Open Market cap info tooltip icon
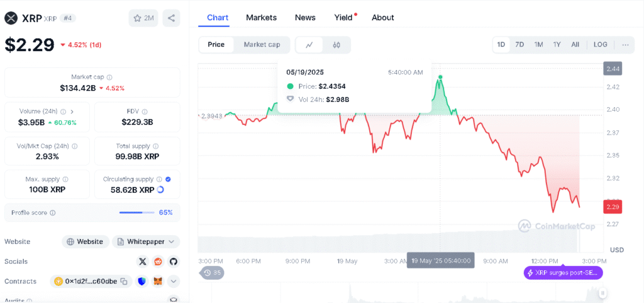 [x=109, y=77]
